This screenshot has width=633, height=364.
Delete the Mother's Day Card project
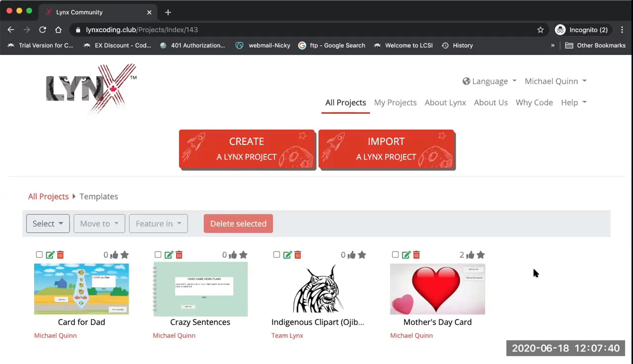coord(416,255)
